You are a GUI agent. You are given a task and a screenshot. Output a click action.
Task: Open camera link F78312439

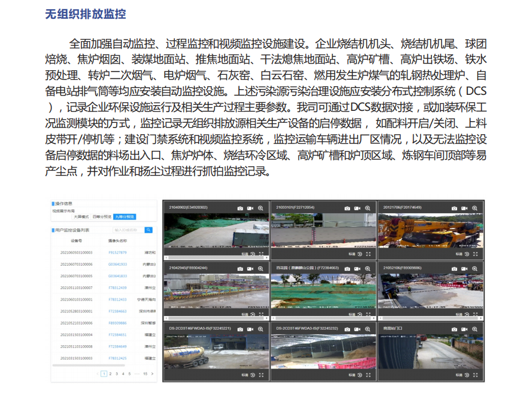[117, 287]
